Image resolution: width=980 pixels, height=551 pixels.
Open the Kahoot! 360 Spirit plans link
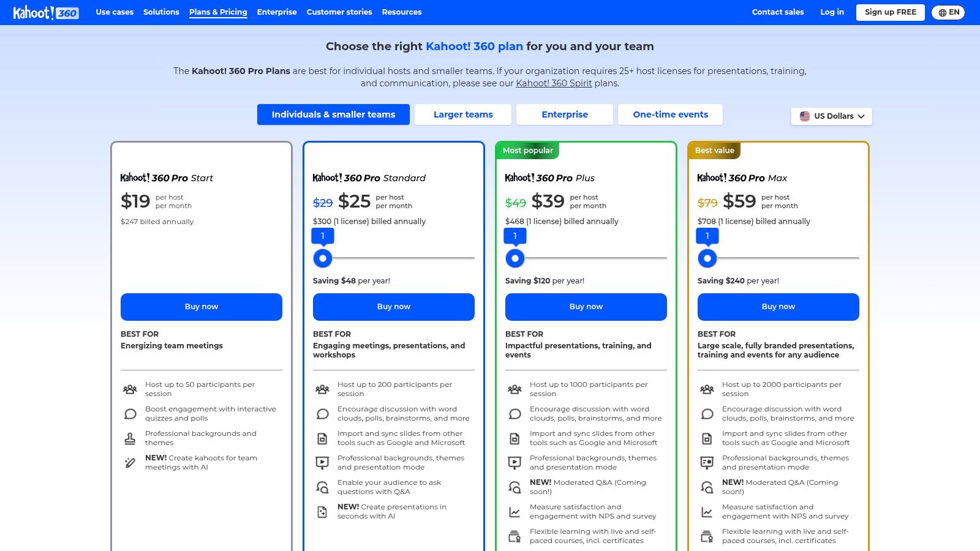click(554, 83)
